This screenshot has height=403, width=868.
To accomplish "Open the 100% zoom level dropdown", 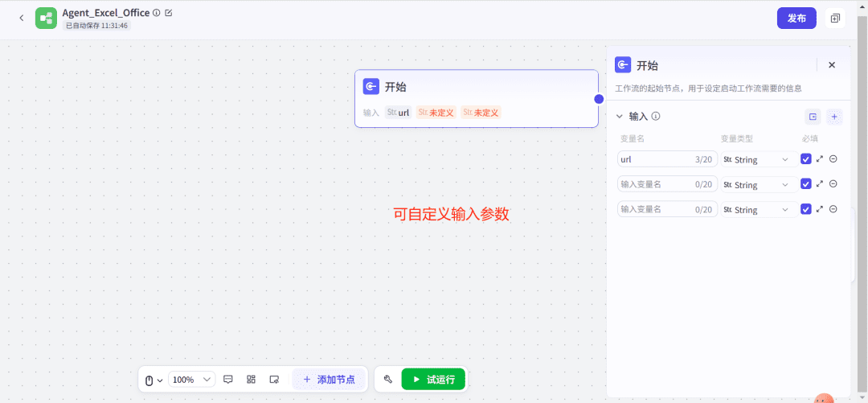I will [191, 379].
